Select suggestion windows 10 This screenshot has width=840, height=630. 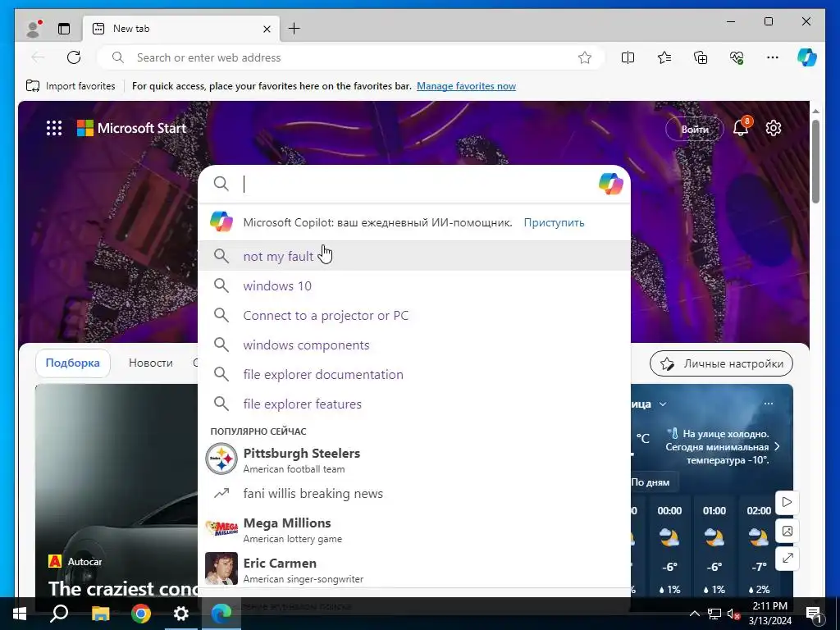coord(414,285)
